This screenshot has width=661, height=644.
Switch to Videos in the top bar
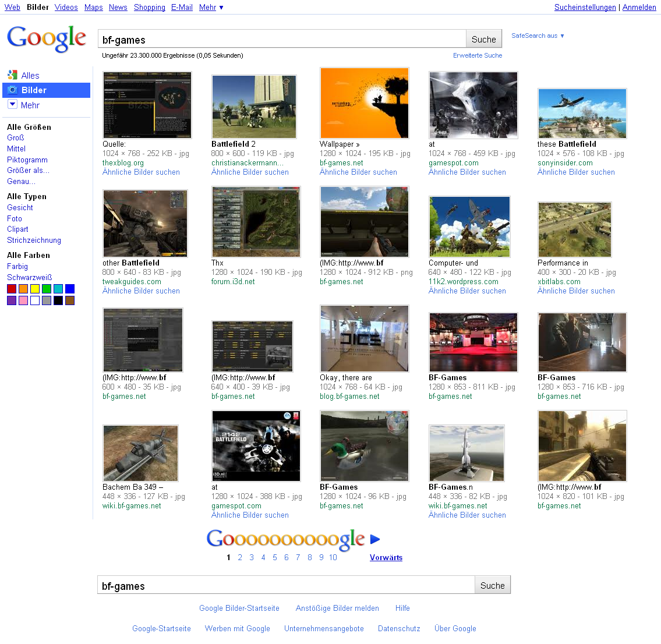66,7
